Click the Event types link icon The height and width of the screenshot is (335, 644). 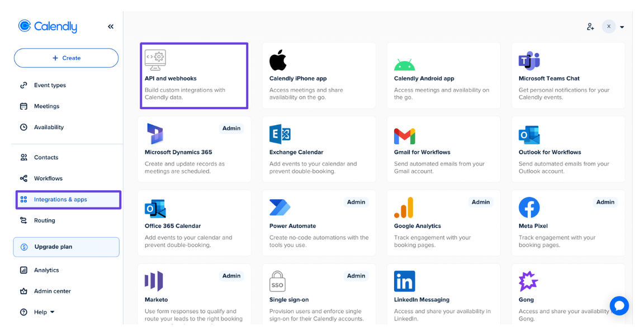[24, 85]
